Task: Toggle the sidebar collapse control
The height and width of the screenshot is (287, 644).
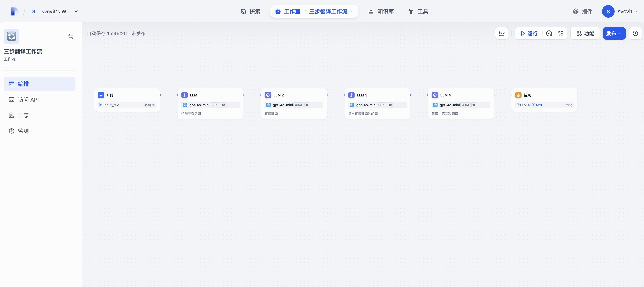Action: tap(71, 36)
